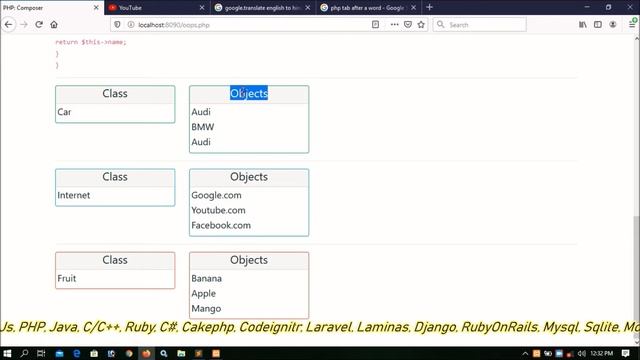This screenshot has height=360, width=640.
Task: Open the volume control in tray
Action: pyautogui.click(x=581, y=353)
